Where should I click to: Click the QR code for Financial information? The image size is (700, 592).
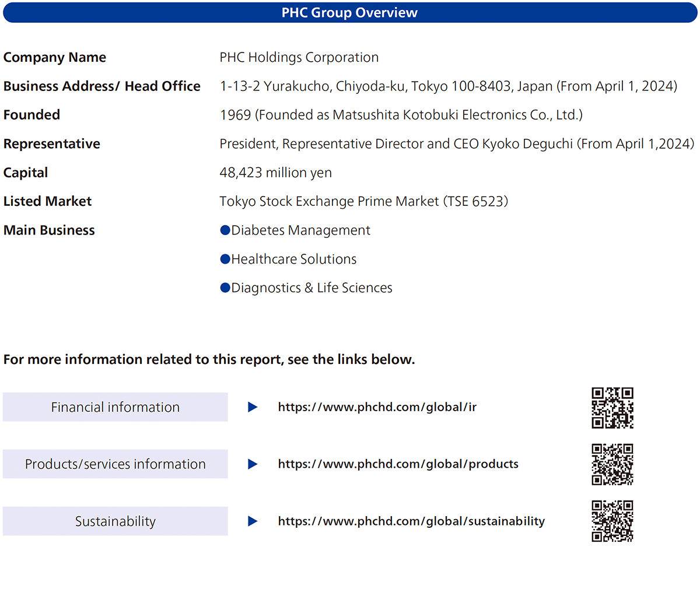click(612, 408)
